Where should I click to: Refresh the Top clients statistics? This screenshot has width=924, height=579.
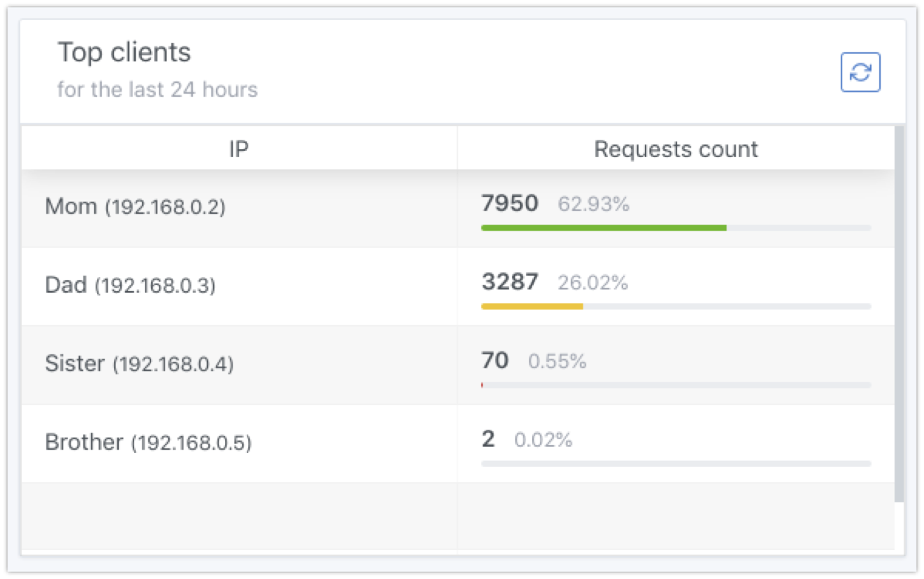click(860, 72)
